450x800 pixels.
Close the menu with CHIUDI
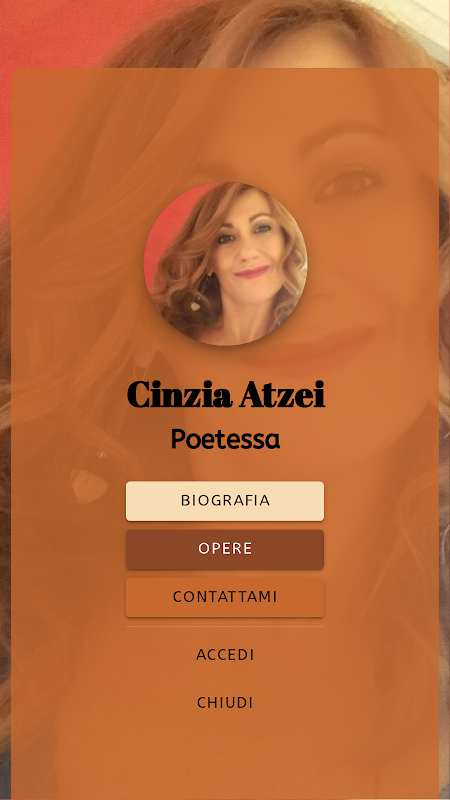tap(225, 704)
